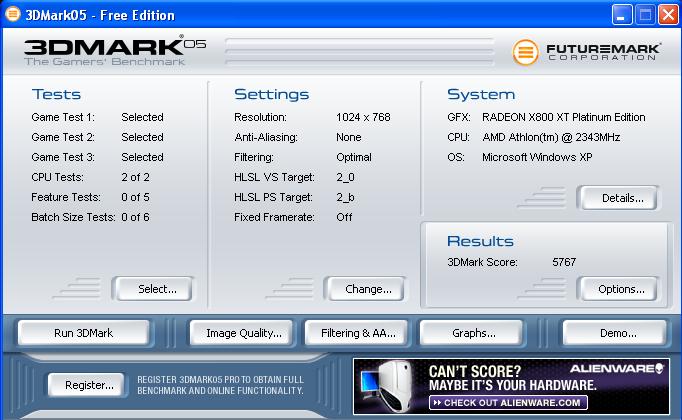Open the Select tests dialog

click(x=152, y=289)
